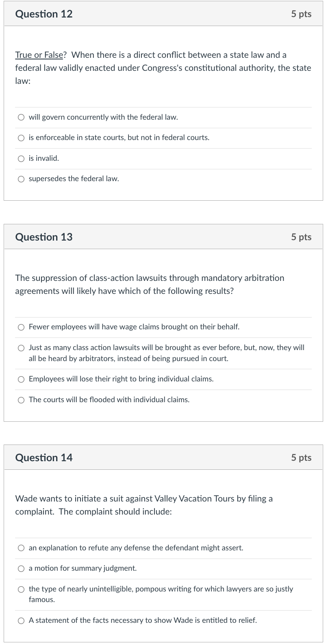Choose 'an explanation to refute any defense' option

click(21, 548)
